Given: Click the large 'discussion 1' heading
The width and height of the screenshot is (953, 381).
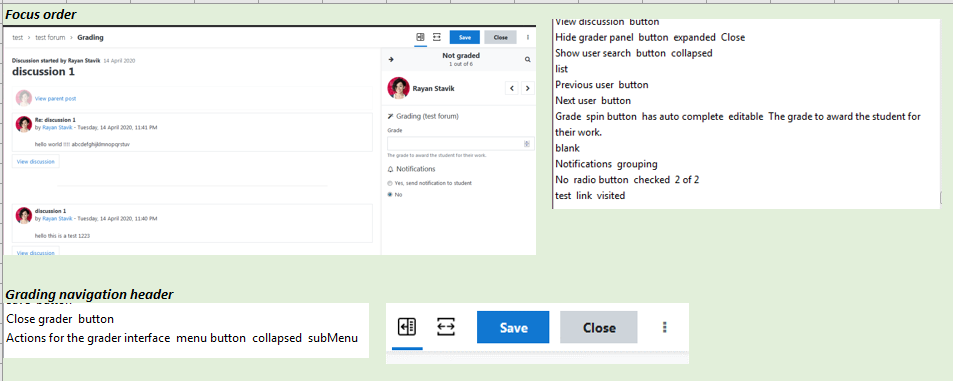Looking at the screenshot, I should pyautogui.click(x=43, y=72).
